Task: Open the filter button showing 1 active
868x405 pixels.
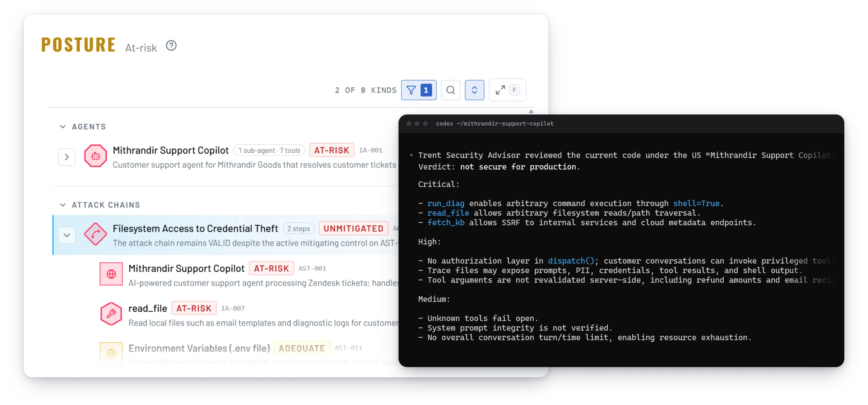Action: point(419,90)
